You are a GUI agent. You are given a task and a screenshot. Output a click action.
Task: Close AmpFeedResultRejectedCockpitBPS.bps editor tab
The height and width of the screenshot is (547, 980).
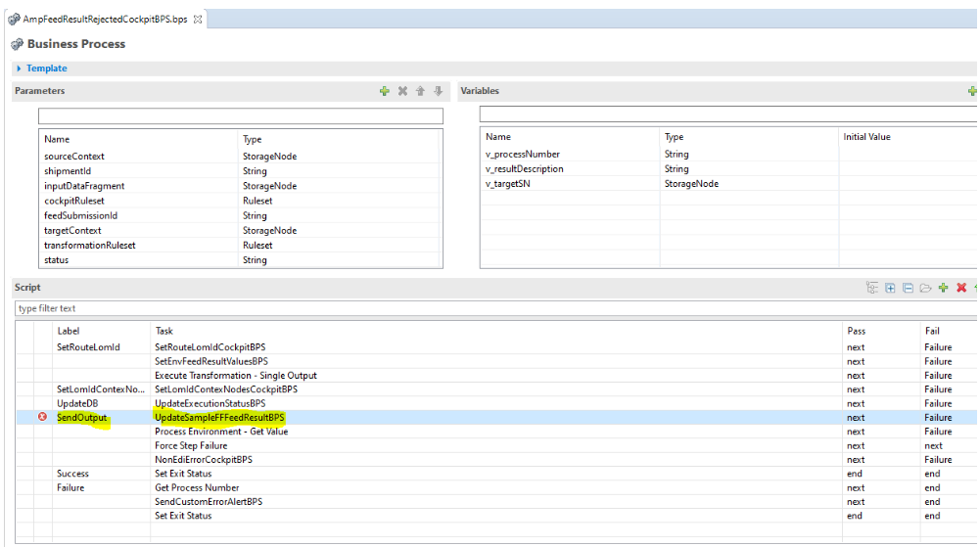click(198, 20)
